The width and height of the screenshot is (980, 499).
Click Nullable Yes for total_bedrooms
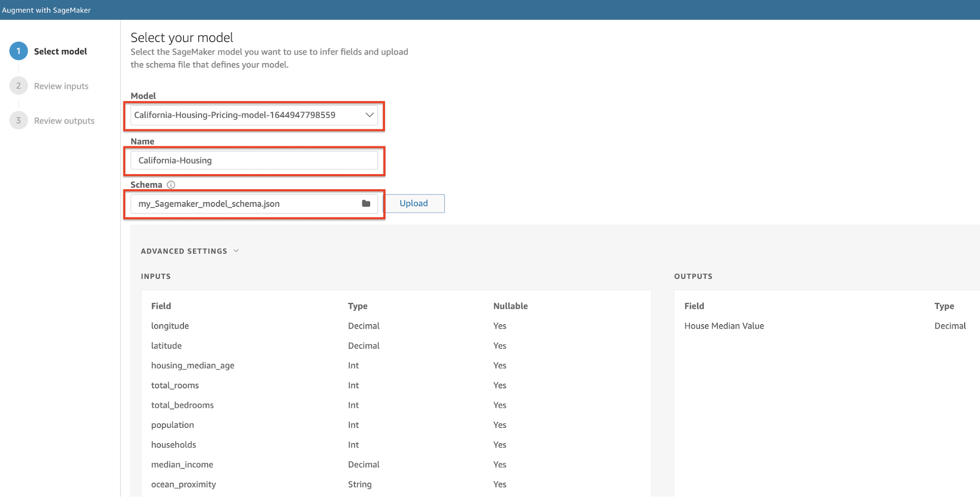pyautogui.click(x=500, y=405)
